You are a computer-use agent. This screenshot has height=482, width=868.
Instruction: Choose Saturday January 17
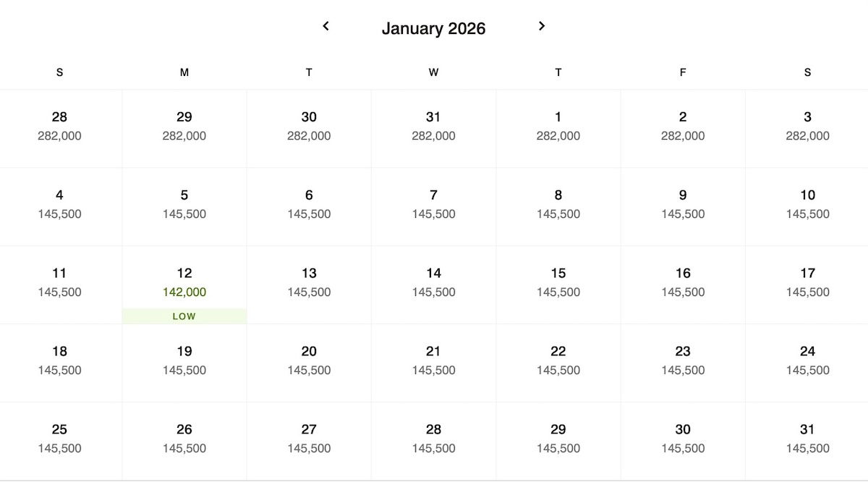point(807,282)
